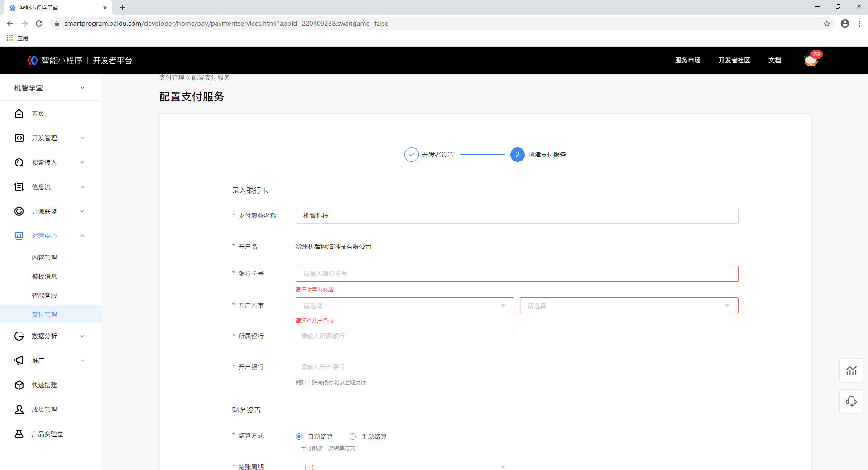
Task: Open Chrome three-dot menu
Action: click(x=859, y=24)
